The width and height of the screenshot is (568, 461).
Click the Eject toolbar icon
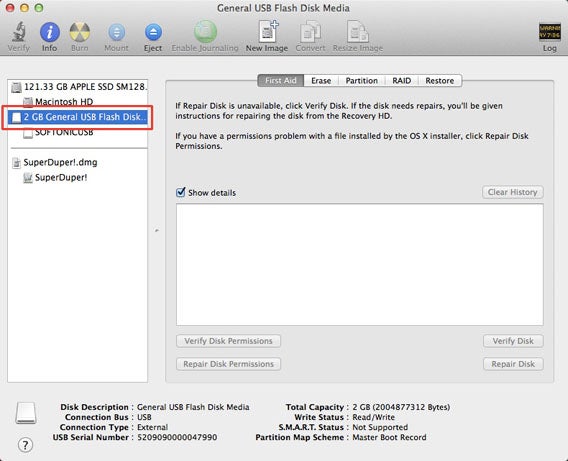[153, 32]
